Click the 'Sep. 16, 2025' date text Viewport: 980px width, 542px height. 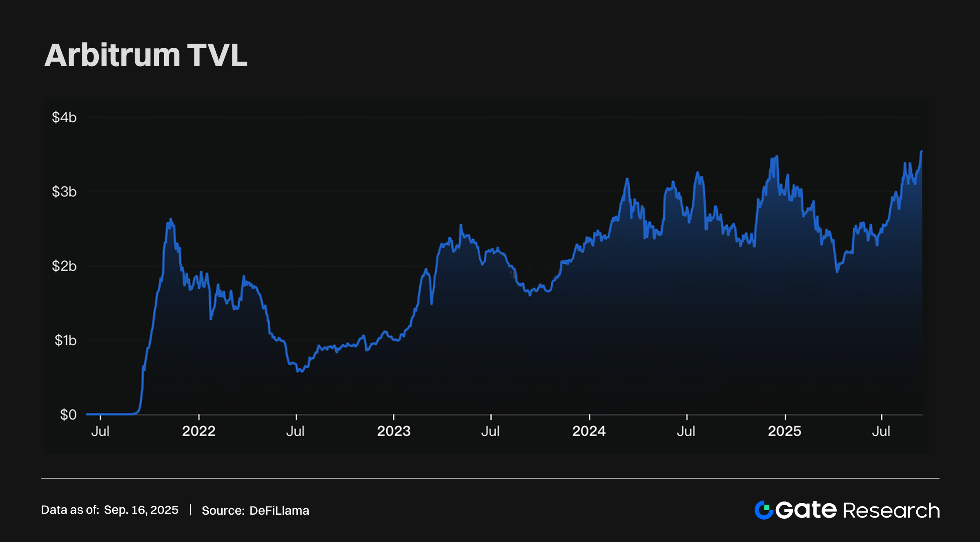point(141,510)
